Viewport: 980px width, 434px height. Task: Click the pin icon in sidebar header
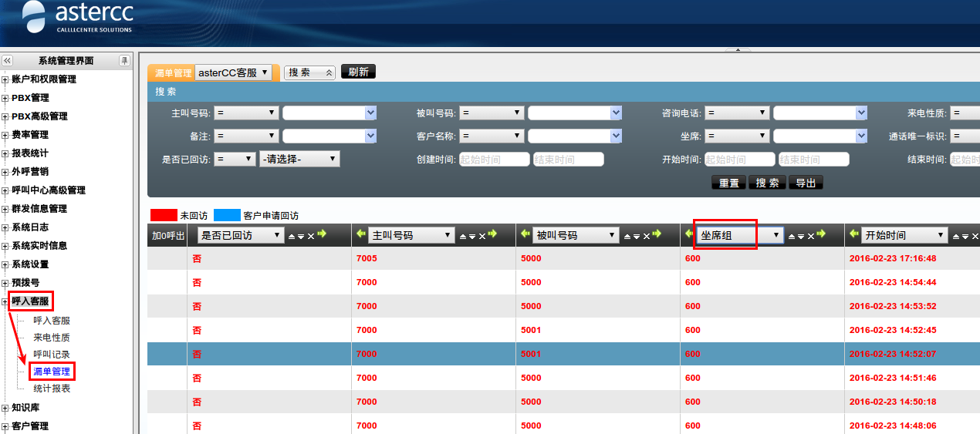(x=124, y=61)
